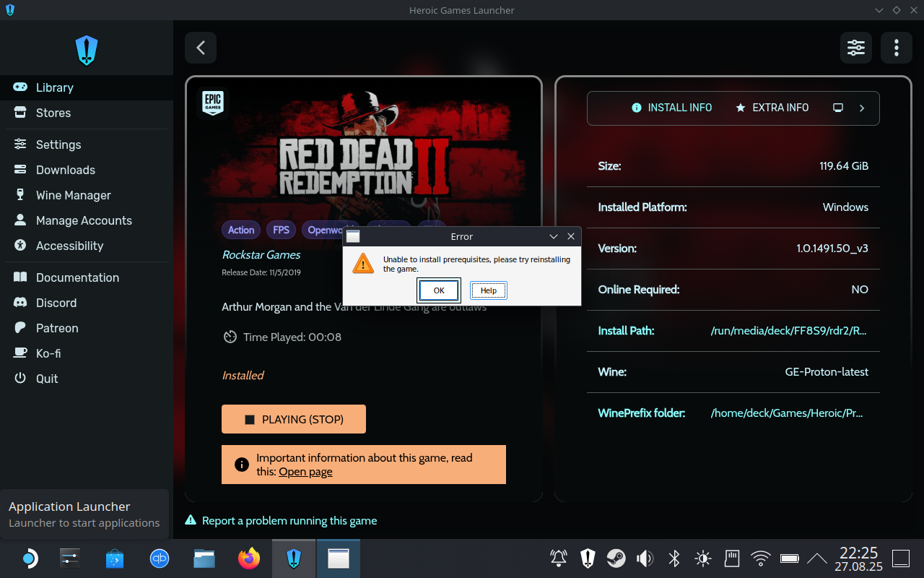Click the FPS genre tag
Image resolution: width=924 pixels, height=578 pixels.
pos(282,230)
